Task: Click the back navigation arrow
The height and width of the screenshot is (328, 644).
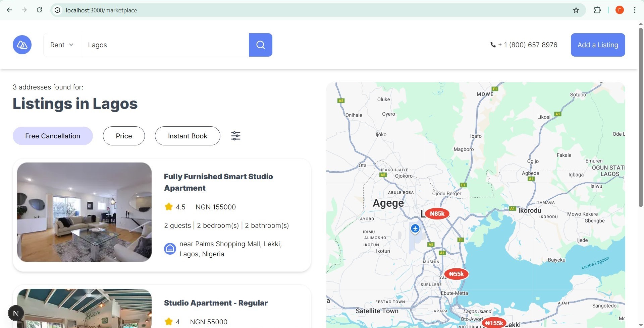Action: pyautogui.click(x=9, y=10)
